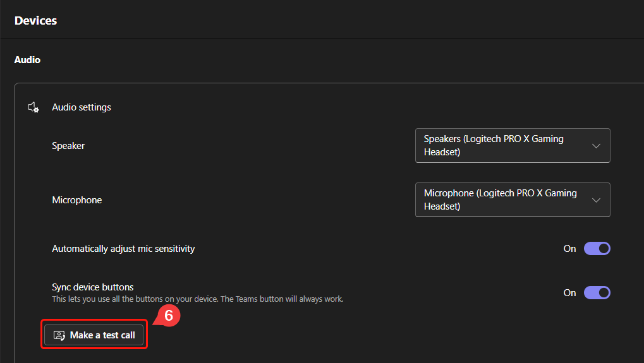This screenshot has height=363, width=644.
Task: Open the Speaker device dropdown
Action: coord(513,146)
